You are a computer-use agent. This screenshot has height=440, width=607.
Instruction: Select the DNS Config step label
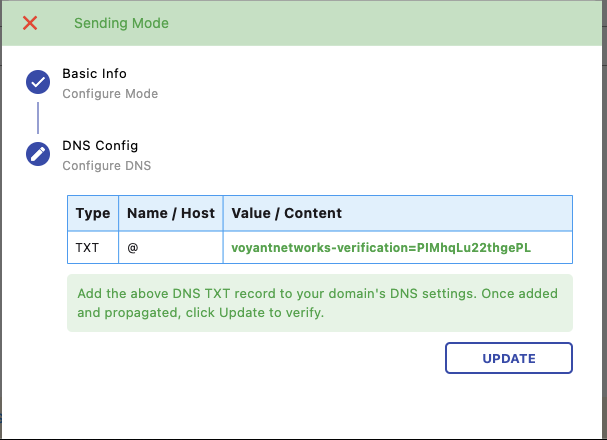[x=101, y=146]
